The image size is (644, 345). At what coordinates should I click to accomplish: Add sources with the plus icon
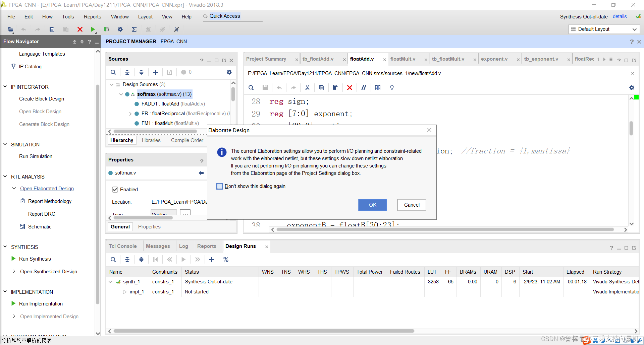click(x=155, y=72)
